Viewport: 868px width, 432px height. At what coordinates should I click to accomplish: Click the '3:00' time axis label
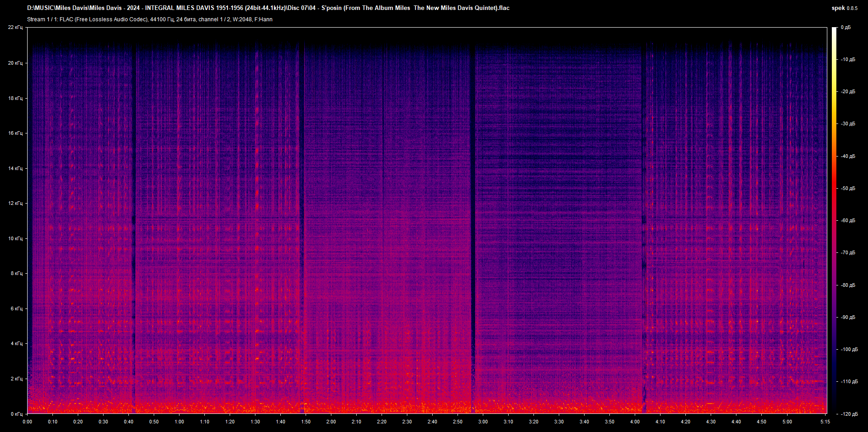point(483,422)
